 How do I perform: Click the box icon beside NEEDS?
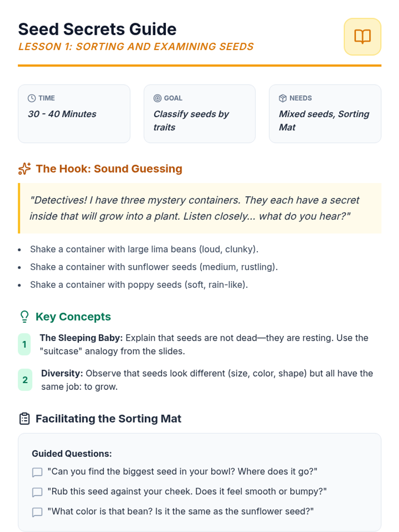(x=283, y=98)
